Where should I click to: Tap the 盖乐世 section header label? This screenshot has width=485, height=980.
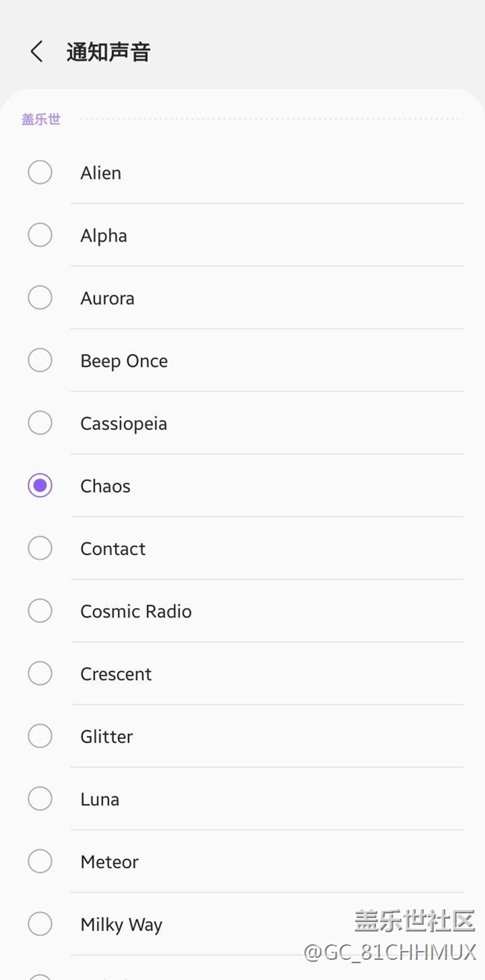(x=41, y=119)
